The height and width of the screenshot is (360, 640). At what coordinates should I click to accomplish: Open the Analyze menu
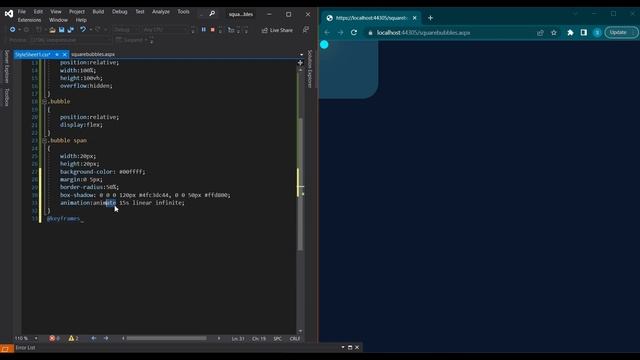[161, 12]
